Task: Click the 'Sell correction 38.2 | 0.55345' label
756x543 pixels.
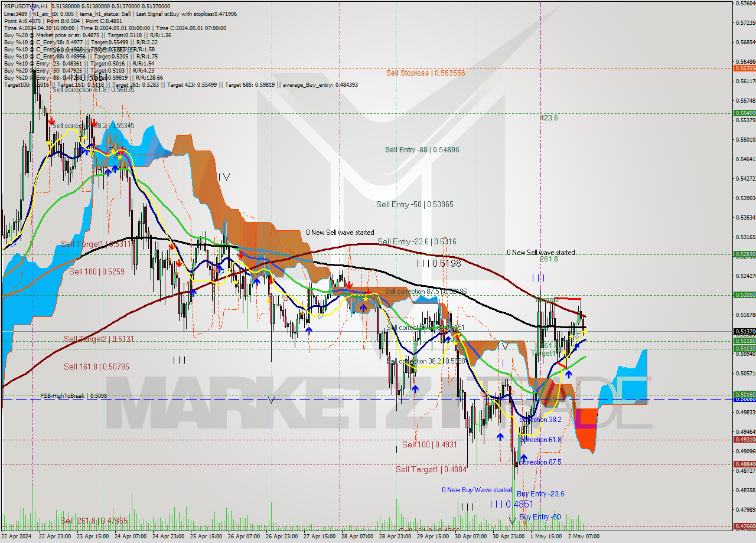Action: pyautogui.click(x=93, y=126)
